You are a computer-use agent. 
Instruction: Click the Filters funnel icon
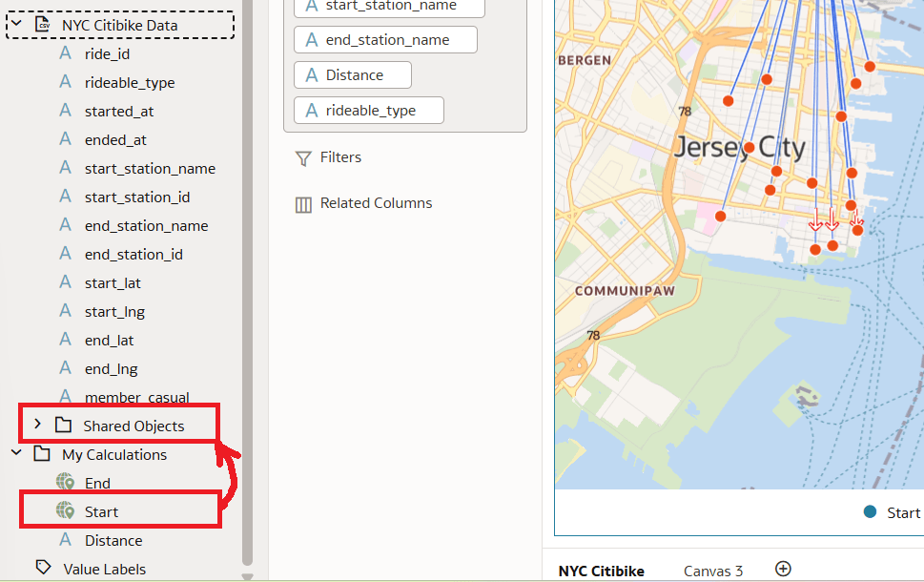pos(303,158)
